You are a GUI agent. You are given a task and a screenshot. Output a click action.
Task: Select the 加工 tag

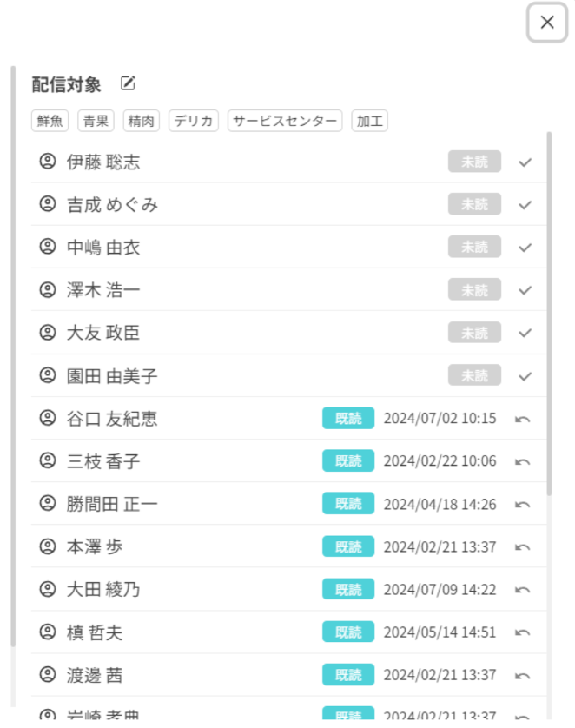(x=369, y=121)
